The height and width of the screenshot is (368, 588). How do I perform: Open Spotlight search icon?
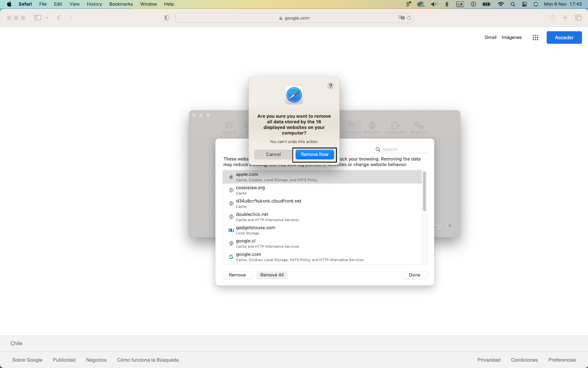[513, 4]
